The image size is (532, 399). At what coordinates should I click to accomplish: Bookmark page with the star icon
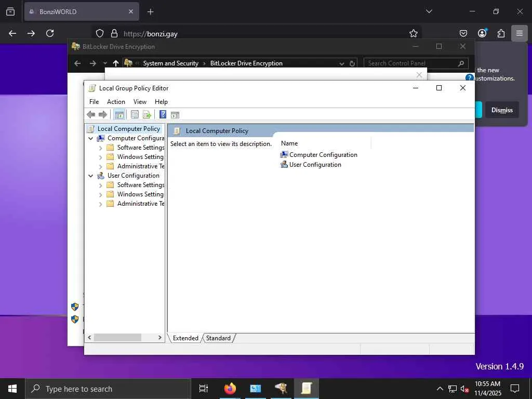(413, 33)
